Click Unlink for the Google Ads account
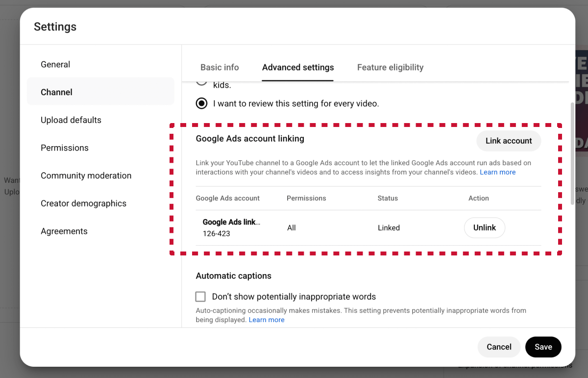This screenshot has width=588, height=378. pyautogui.click(x=485, y=227)
